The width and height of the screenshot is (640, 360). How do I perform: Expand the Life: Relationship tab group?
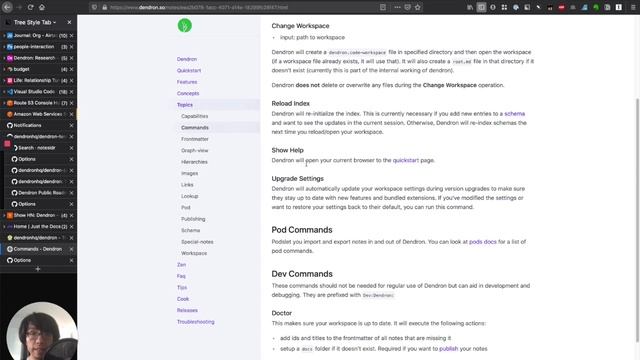pos(4,80)
